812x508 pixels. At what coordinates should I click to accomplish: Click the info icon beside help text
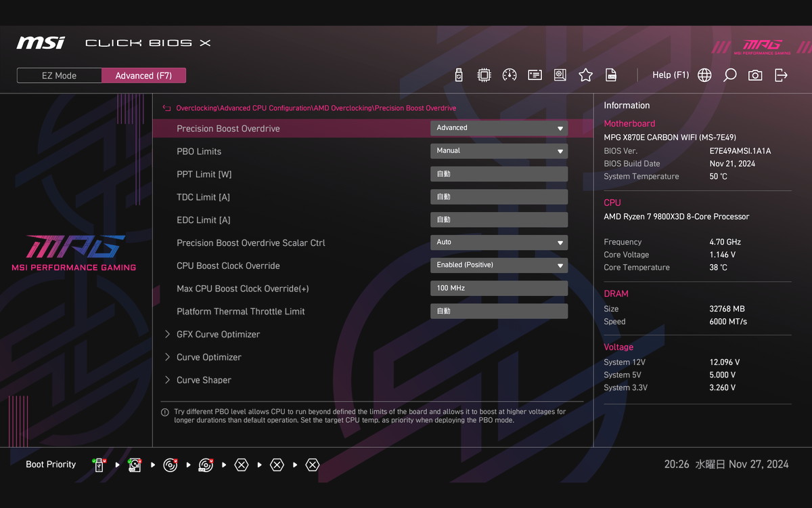[x=165, y=412]
